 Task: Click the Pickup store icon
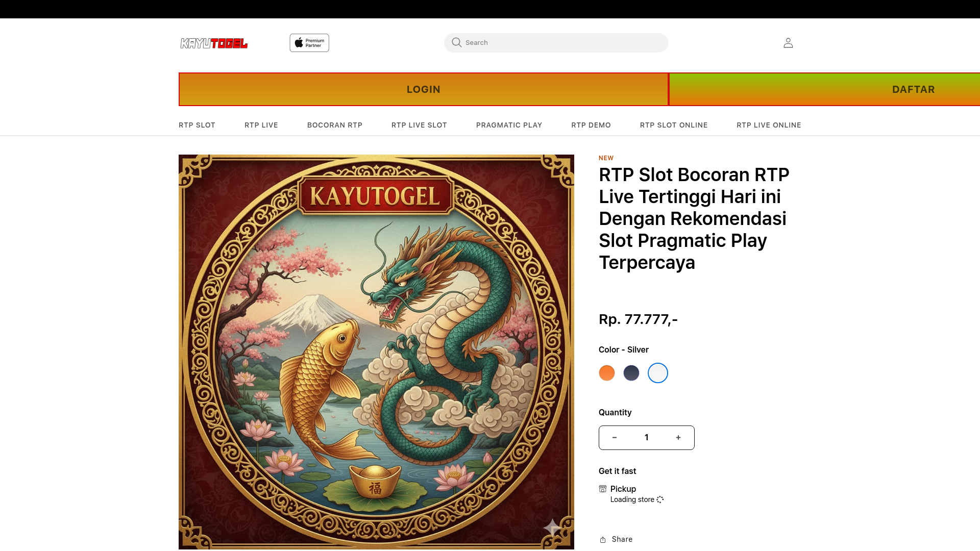[603, 489]
